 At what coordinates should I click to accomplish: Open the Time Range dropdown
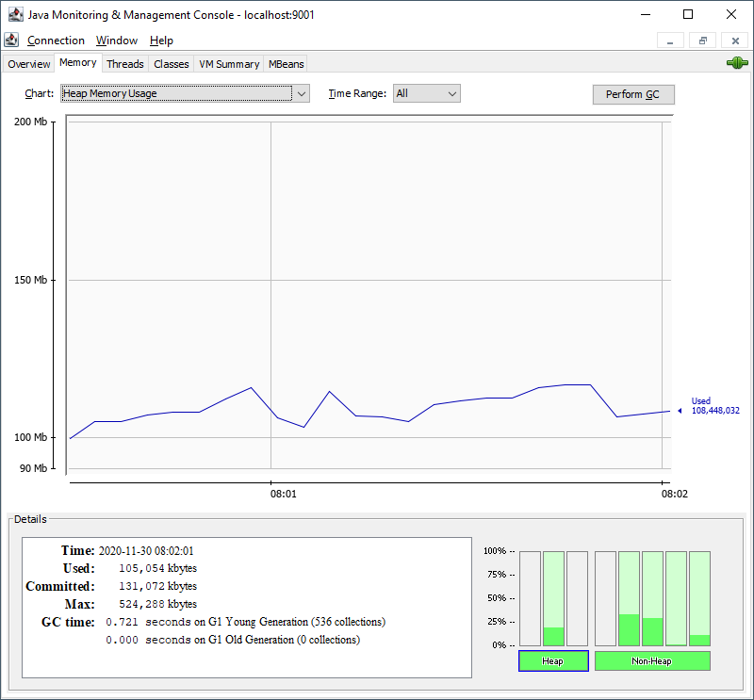pyautogui.click(x=426, y=93)
